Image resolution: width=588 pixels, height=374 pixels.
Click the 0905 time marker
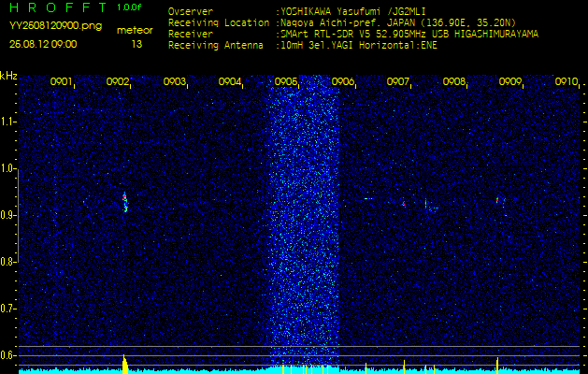286,81
